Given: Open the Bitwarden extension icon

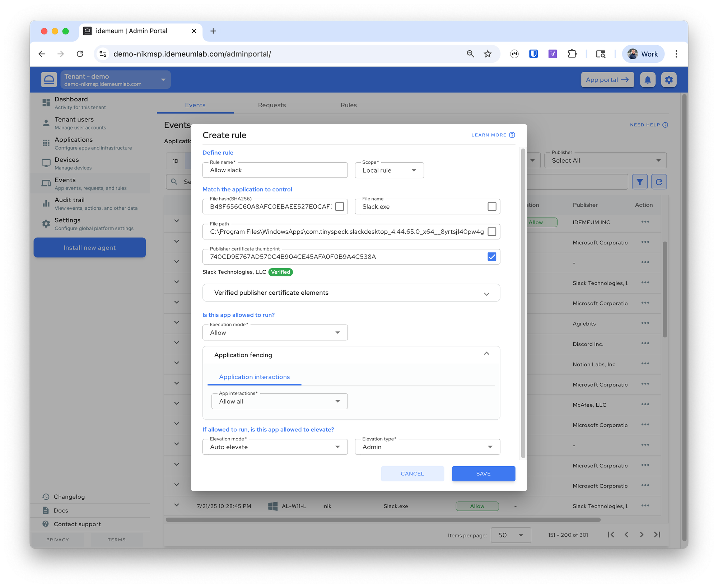Looking at the screenshot, I should pos(533,54).
